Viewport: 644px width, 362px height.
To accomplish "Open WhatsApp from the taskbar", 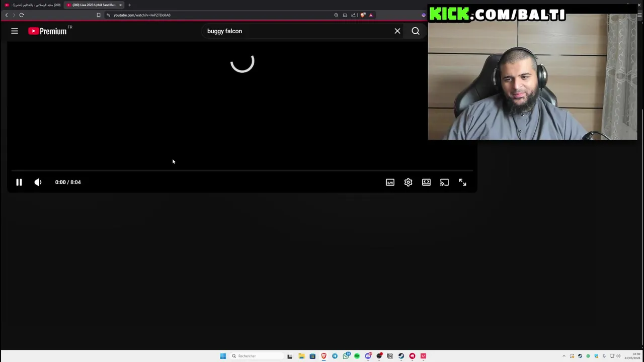I will point(346,356).
